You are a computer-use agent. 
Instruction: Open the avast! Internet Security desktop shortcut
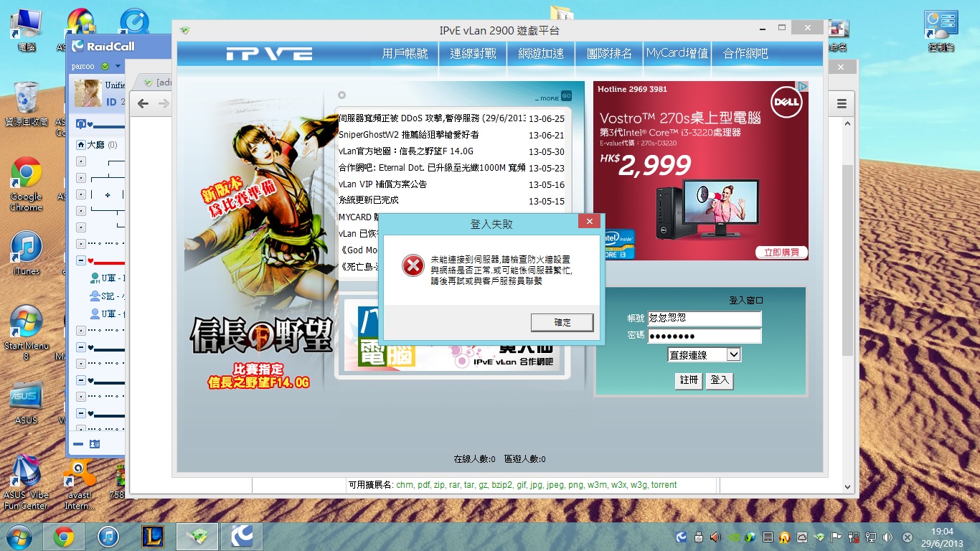(78, 484)
